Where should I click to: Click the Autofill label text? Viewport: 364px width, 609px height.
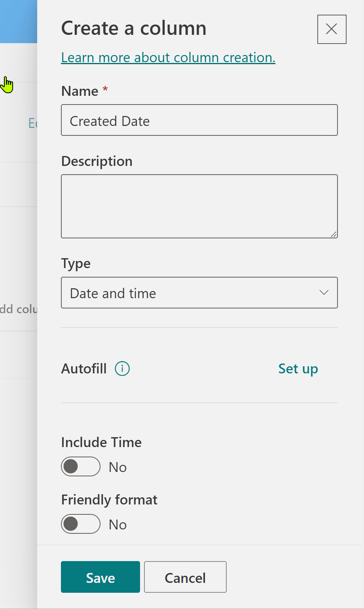84,369
